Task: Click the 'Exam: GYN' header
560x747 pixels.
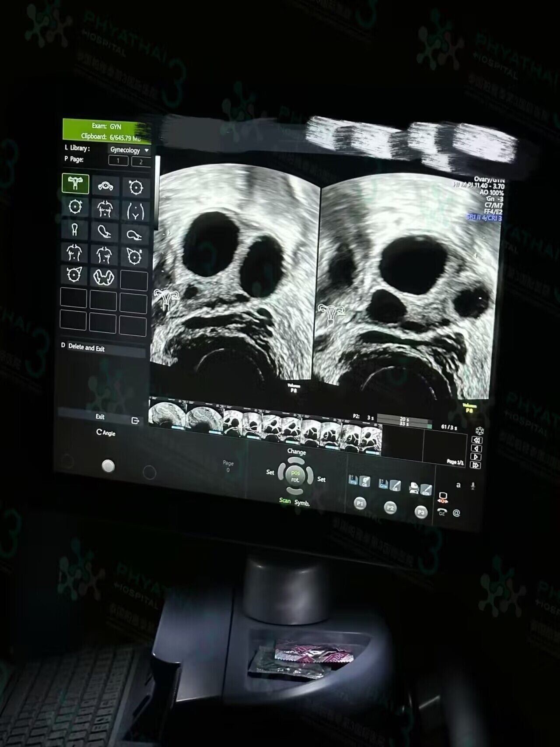Action: [x=106, y=126]
